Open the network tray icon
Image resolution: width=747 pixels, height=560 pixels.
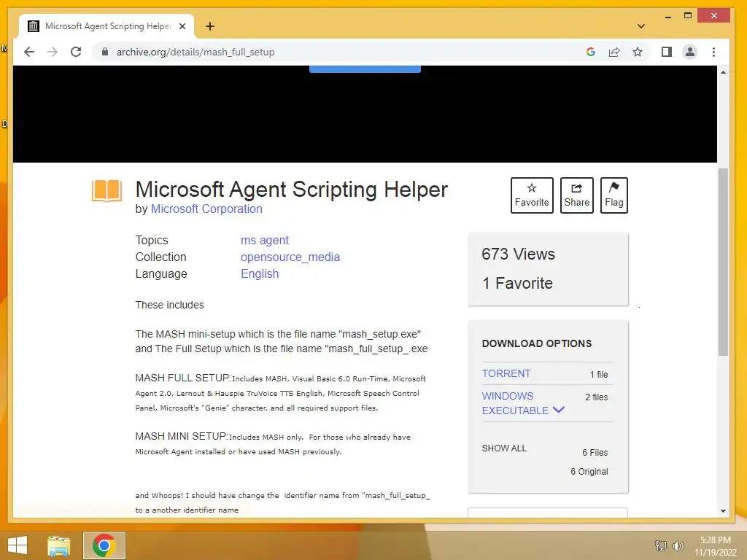(x=660, y=545)
